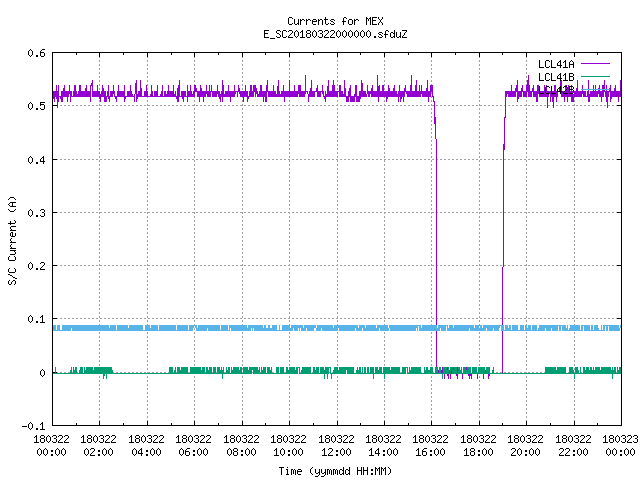Image resolution: width=640 pixels, height=480 pixels.
Task: Click the purple LCL41A legend line sample
Action: pos(595,64)
